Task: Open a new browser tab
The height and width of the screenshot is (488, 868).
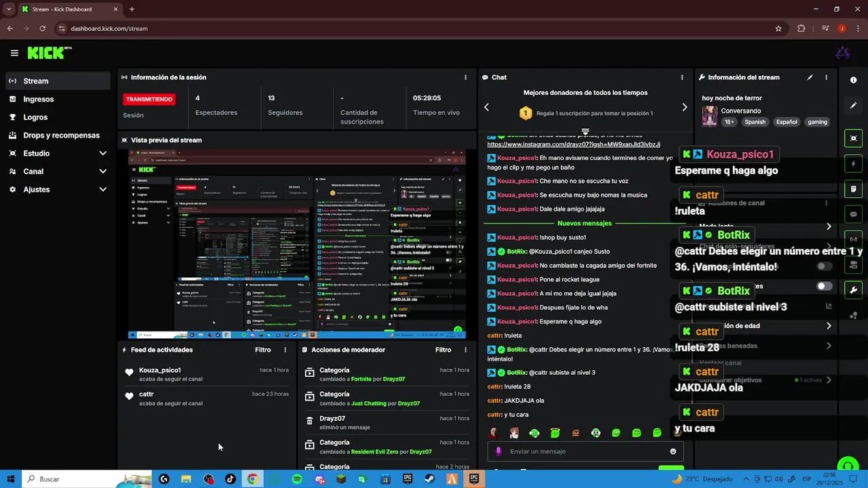Action: (132, 9)
